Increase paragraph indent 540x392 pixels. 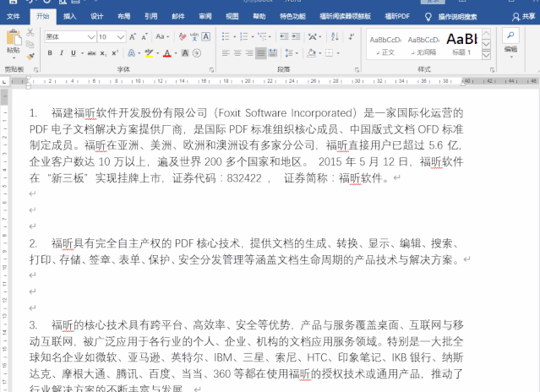tap(296, 36)
